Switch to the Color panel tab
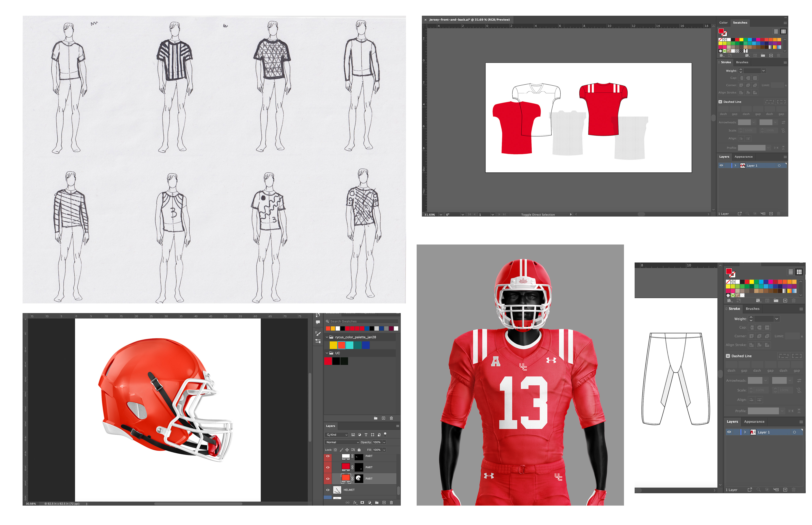812x525 pixels. pos(723,22)
